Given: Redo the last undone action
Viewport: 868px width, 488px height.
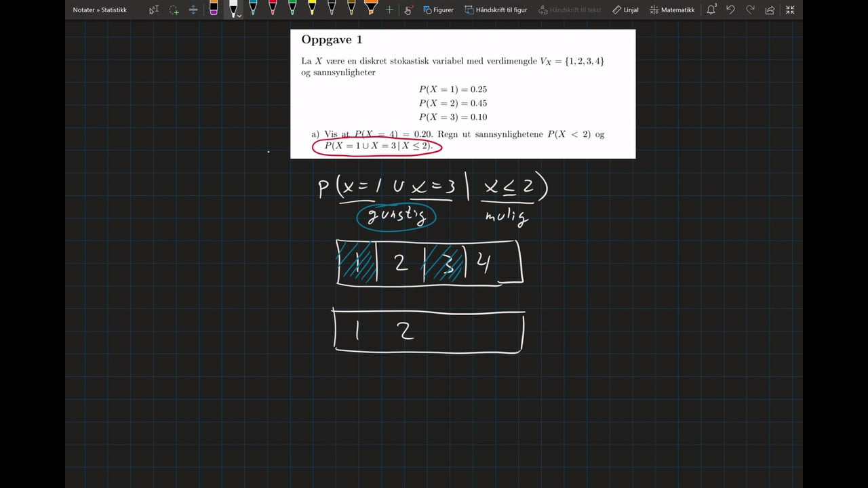Looking at the screenshot, I should pos(750,9).
